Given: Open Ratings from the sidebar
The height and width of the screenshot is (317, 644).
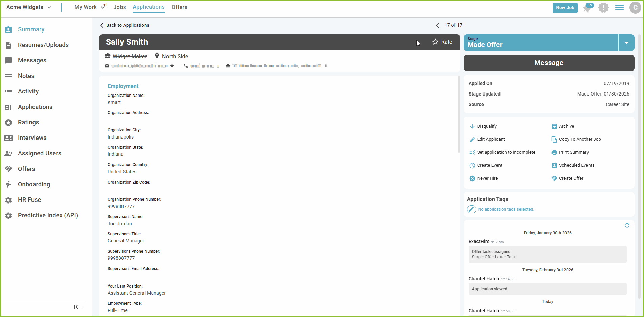Looking at the screenshot, I should pos(28,122).
